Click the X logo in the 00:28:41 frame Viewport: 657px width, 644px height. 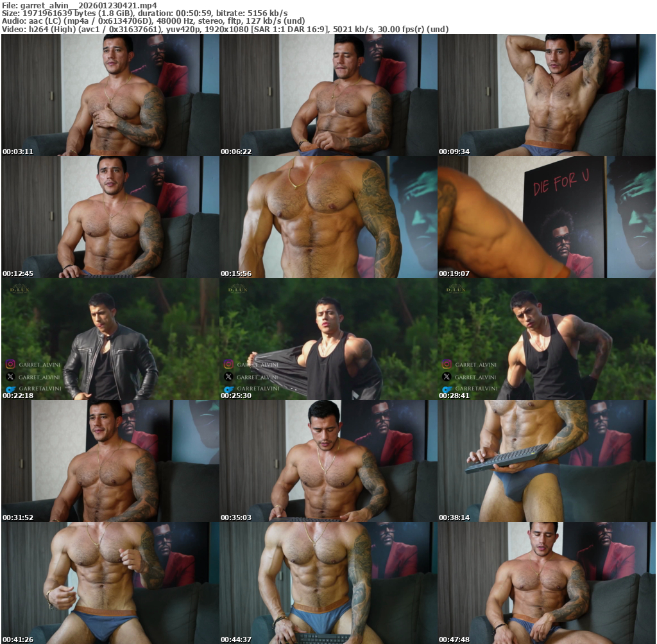point(447,377)
